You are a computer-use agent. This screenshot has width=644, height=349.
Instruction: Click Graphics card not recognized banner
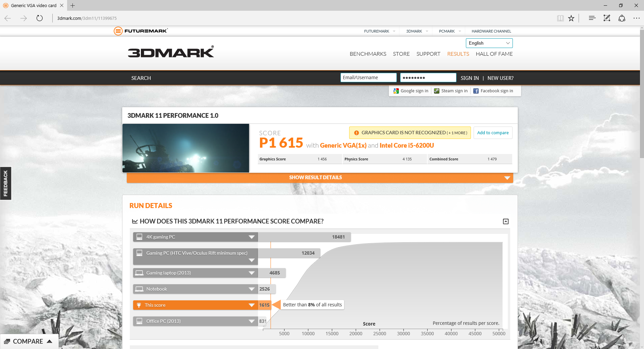[x=410, y=133]
